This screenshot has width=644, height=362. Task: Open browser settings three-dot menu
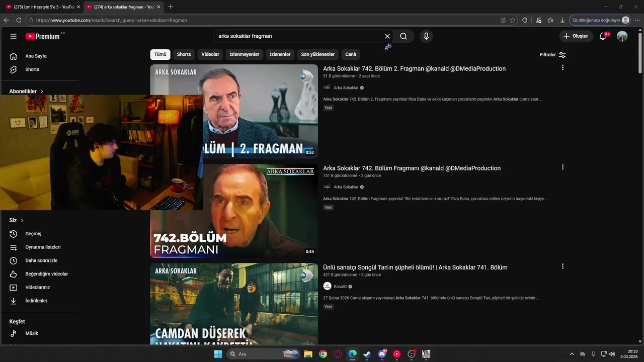[637, 20]
